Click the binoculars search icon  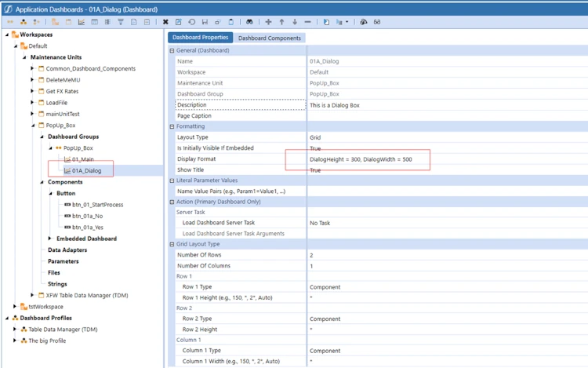pos(249,22)
